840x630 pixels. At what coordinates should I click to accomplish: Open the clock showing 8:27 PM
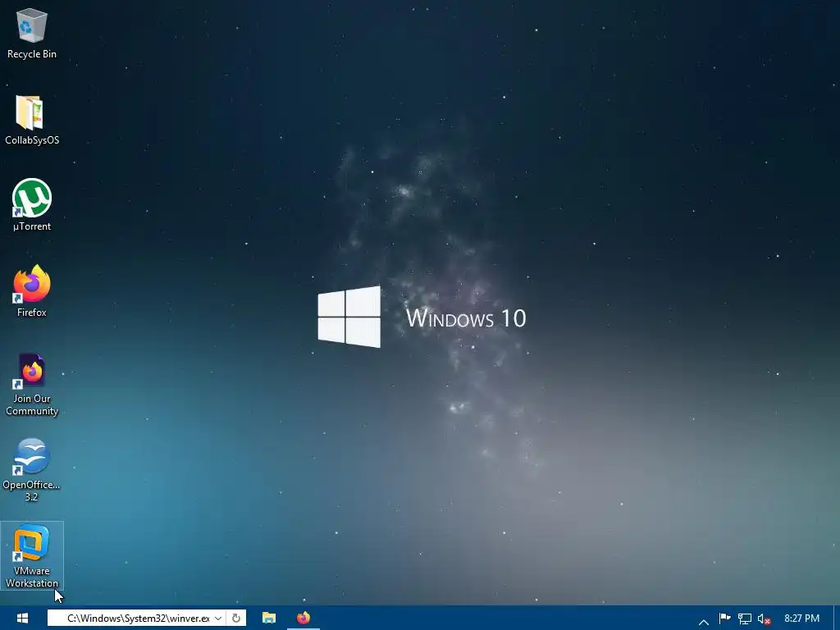click(x=801, y=619)
